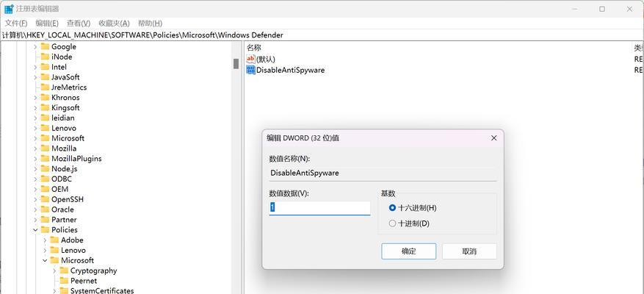Expand the Adobe node under Policies
The width and height of the screenshot is (644, 294).
pyautogui.click(x=46, y=240)
